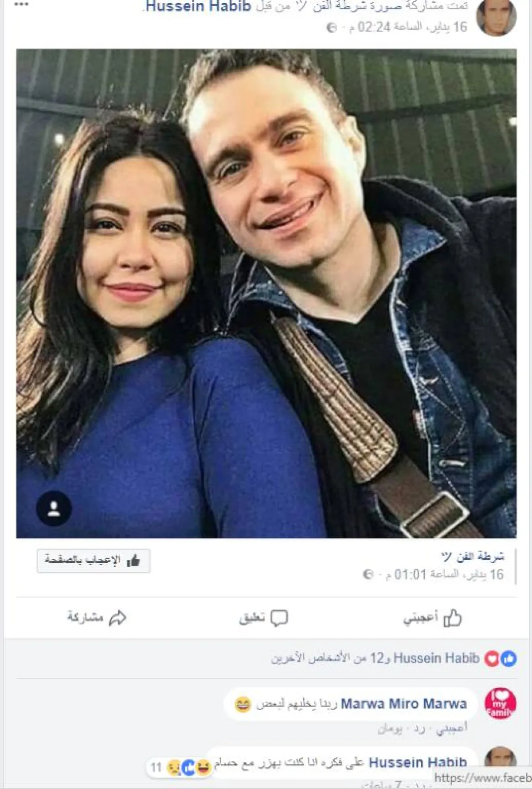Click the thumbs-up أعجبني like icon

(453, 617)
